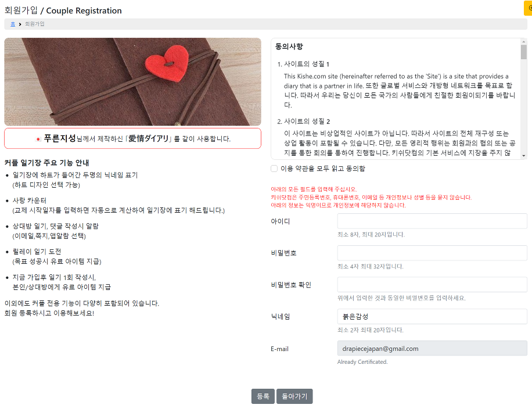Click the 등록 button

[263, 396]
